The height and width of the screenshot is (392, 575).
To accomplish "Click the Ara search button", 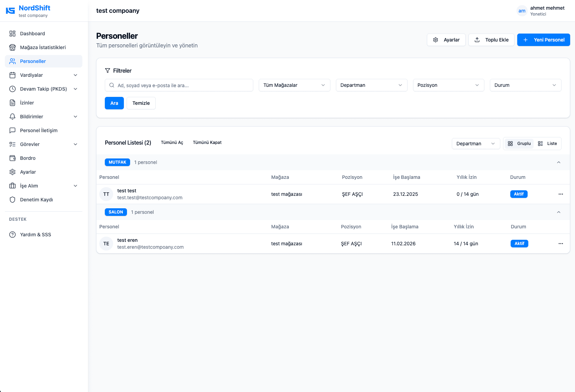I will tap(114, 103).
